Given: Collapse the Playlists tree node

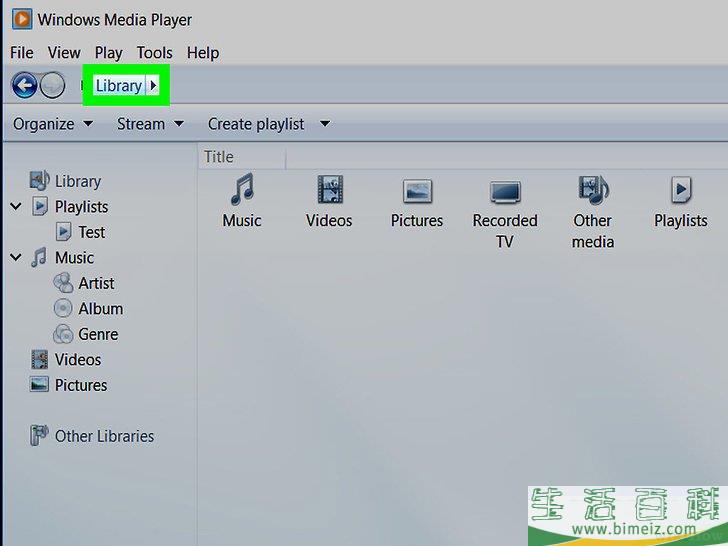Looking at the screenshot, I should (16, 206).
